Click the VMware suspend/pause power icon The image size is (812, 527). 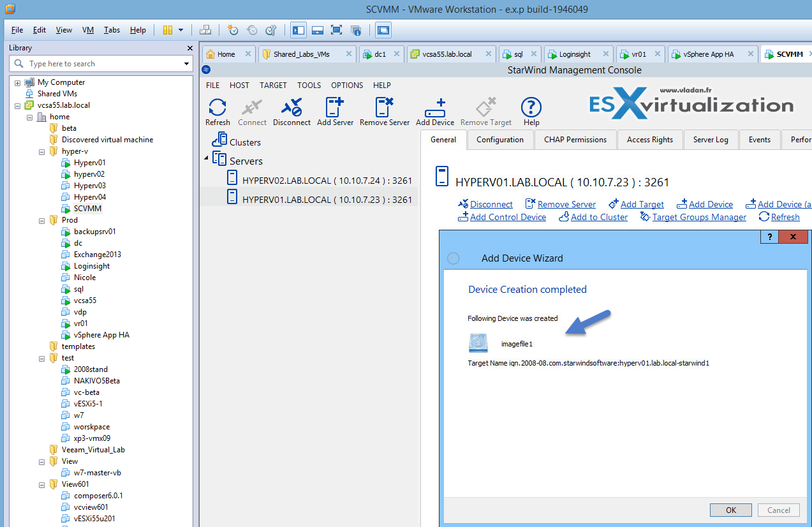[168, 30]
